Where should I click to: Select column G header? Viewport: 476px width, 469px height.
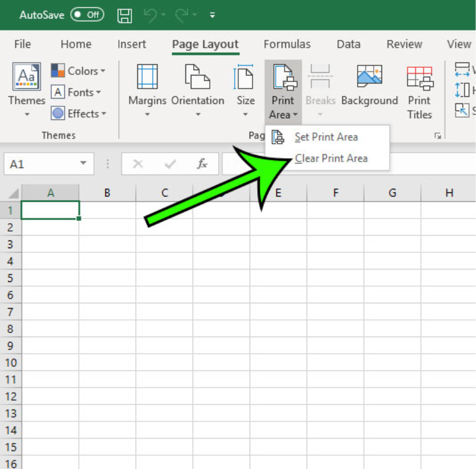click(x=393, y=192)
